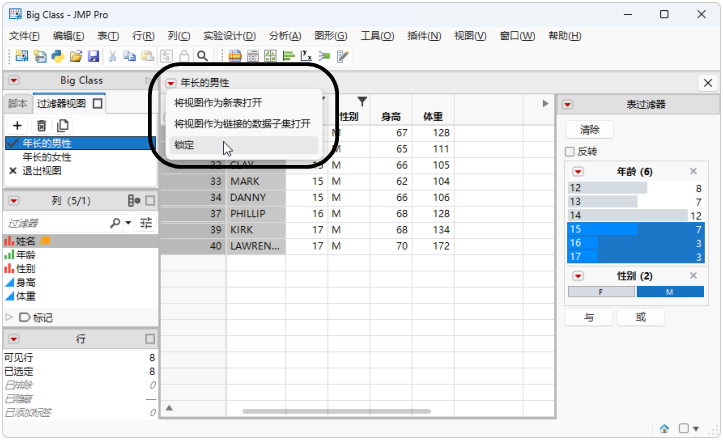
Task: Click the Search magnifier toolbar icon
Action: [x=202, y=56]
